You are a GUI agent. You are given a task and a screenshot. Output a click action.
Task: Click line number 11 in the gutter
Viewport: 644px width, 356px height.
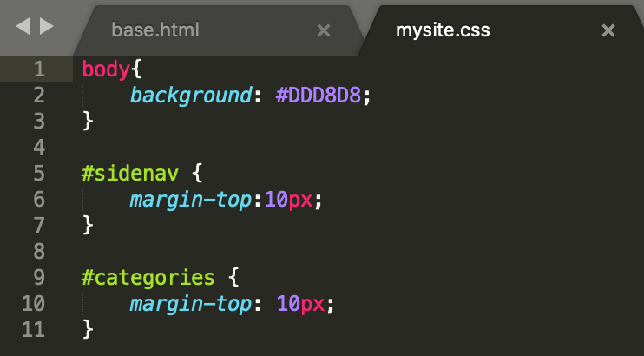point(32,330)
